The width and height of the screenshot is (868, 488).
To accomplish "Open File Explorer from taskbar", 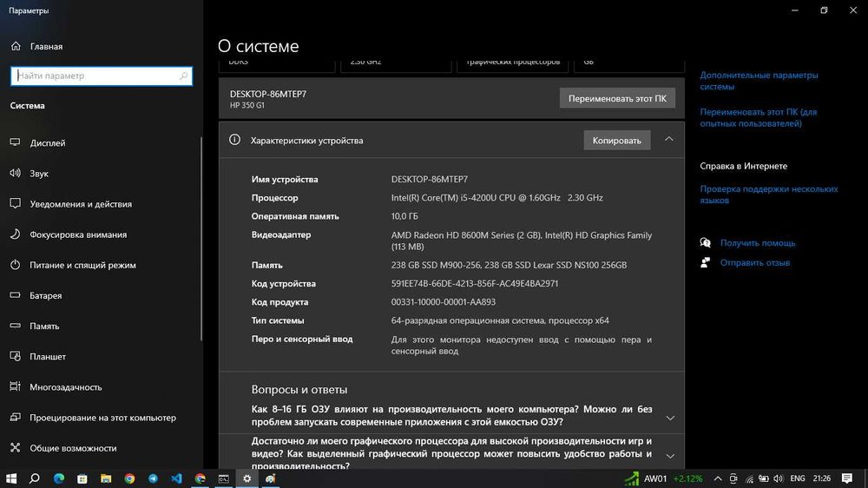I will point(106,478).
